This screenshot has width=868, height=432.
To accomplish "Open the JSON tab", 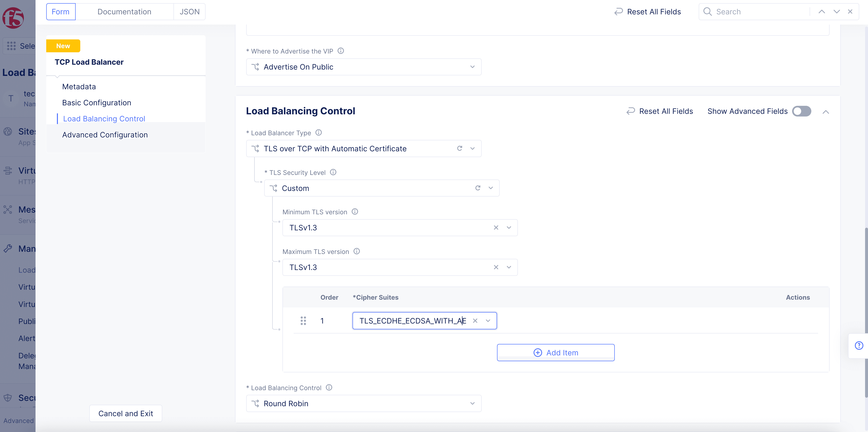I will point(189,12).
